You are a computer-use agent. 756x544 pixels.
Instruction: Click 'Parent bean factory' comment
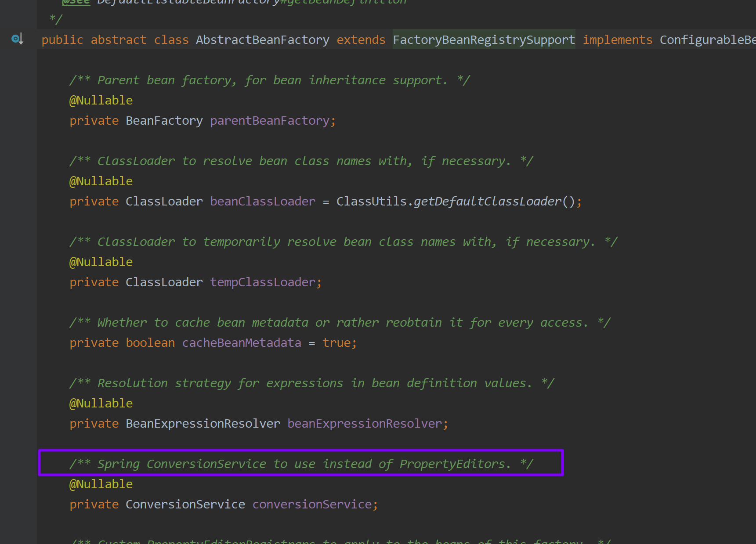click(270, 80)
